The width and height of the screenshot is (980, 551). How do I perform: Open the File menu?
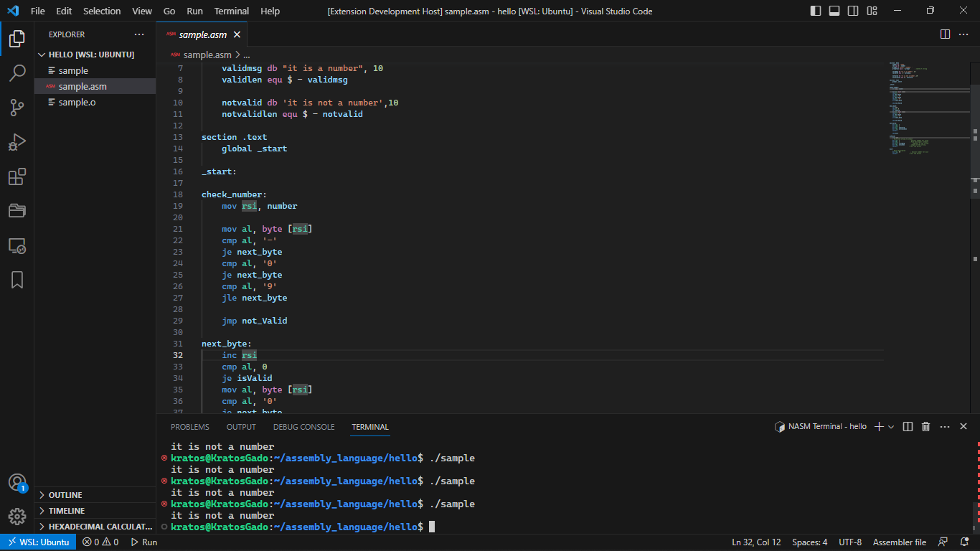(x=38, y=11)
